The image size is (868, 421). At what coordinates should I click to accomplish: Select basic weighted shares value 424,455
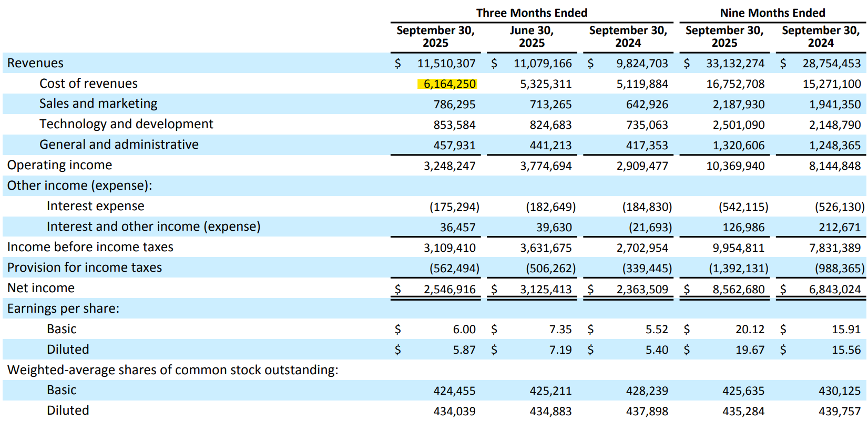[x=454, y=391]
